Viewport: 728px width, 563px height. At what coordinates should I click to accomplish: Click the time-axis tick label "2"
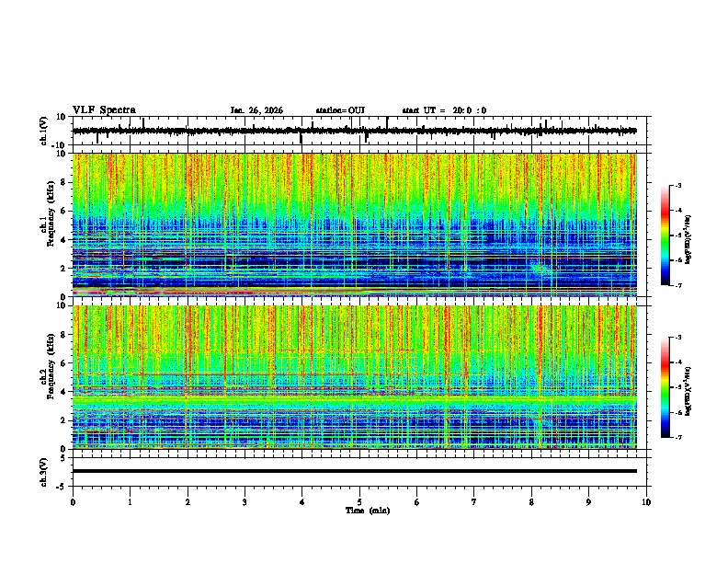(188, 502)
